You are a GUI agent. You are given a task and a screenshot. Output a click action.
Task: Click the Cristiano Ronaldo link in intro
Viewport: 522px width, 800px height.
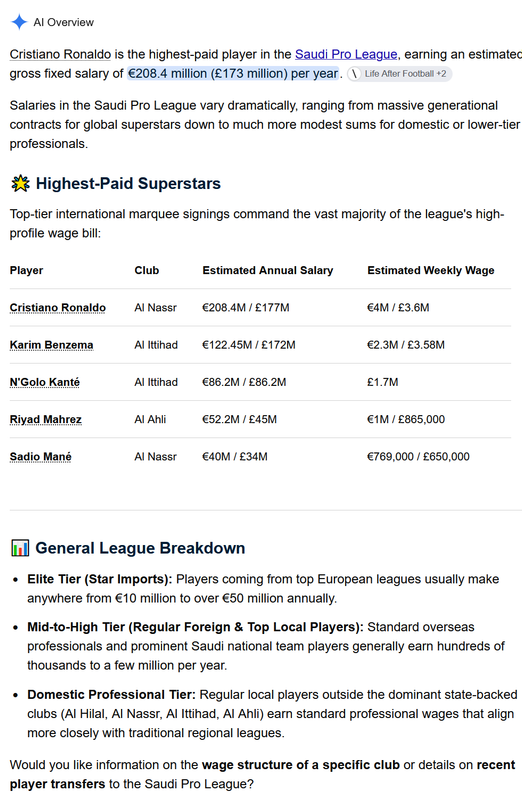pos(60,55)
